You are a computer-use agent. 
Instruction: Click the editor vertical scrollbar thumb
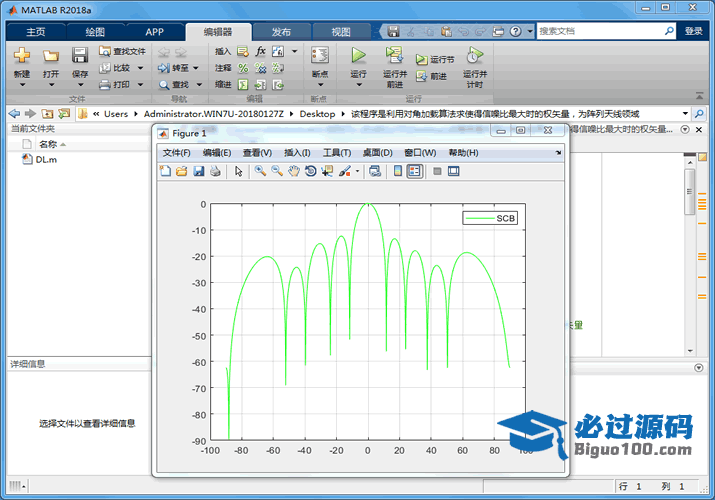point(690,191)
